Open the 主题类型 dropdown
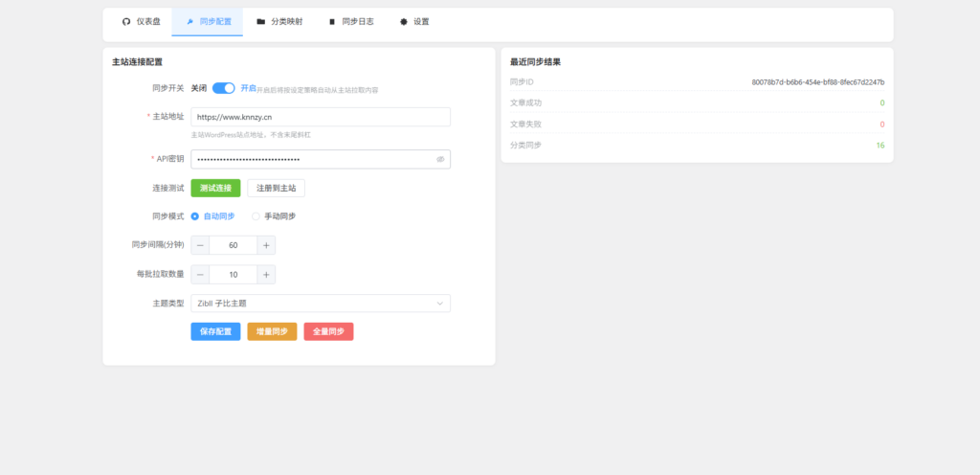980x475 pixels. pyautogui.click(x=321, y=304)
